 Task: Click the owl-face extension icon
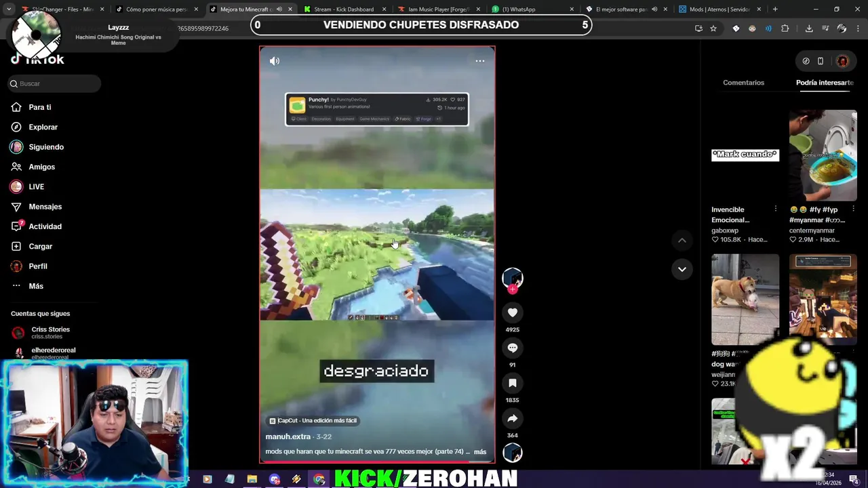click(752, 28)
